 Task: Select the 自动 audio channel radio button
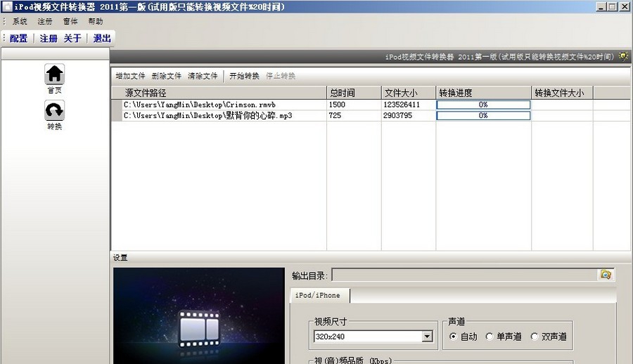[x=453, y=336]
